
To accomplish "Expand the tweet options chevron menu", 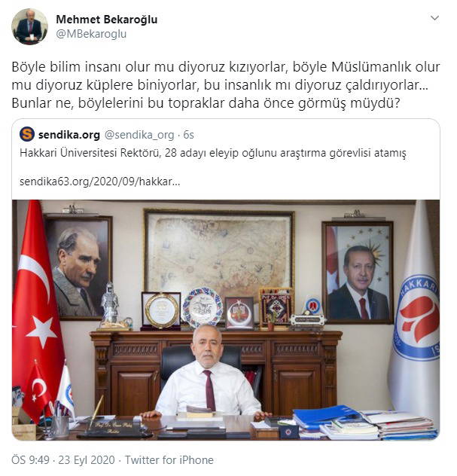I will pyautogui.click(x=434, y=18).
